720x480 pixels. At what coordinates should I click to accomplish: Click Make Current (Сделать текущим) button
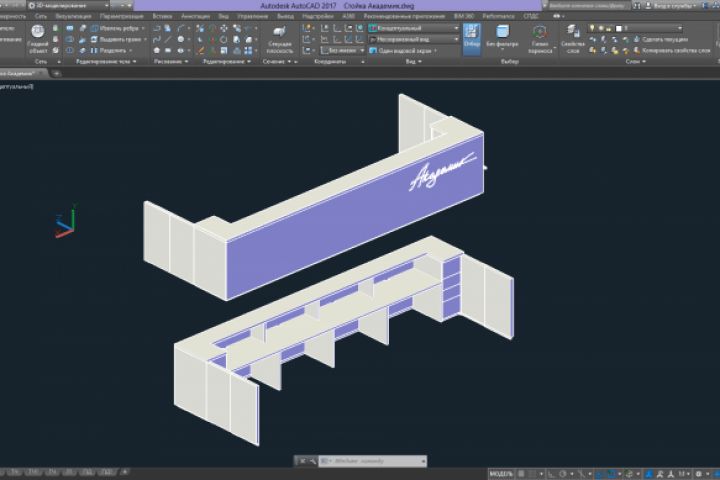point(664,39)
